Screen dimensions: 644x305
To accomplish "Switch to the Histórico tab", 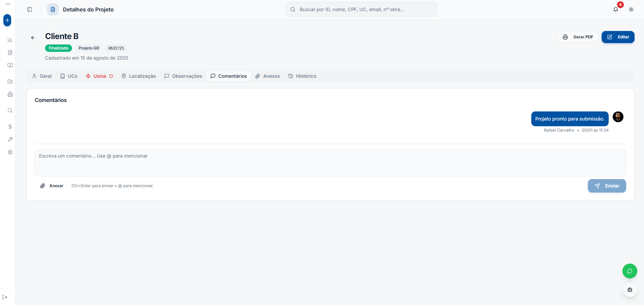I will (x=302, y=76).
